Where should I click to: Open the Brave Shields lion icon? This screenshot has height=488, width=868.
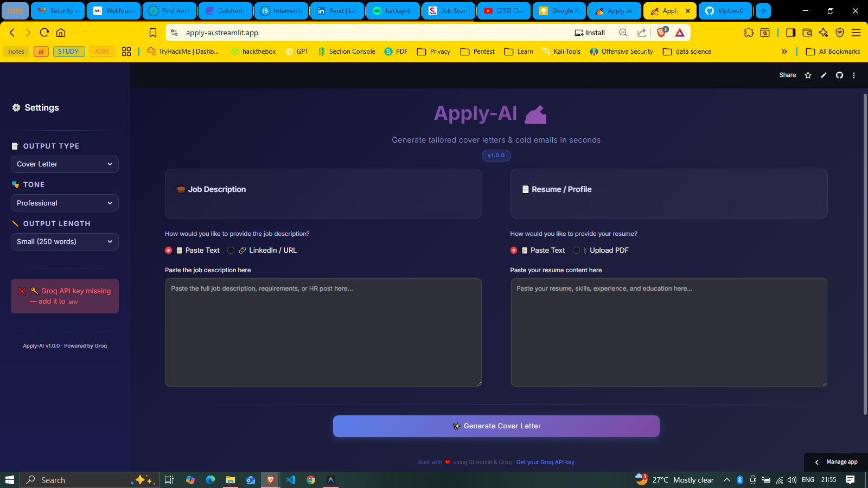[x=662, y=33]
